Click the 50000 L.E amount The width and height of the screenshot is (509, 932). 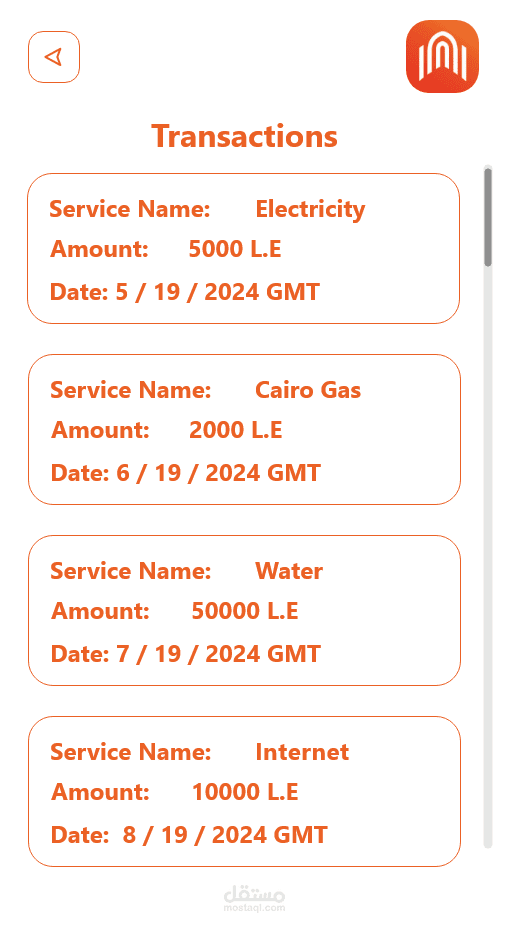(x=244, y=611)
